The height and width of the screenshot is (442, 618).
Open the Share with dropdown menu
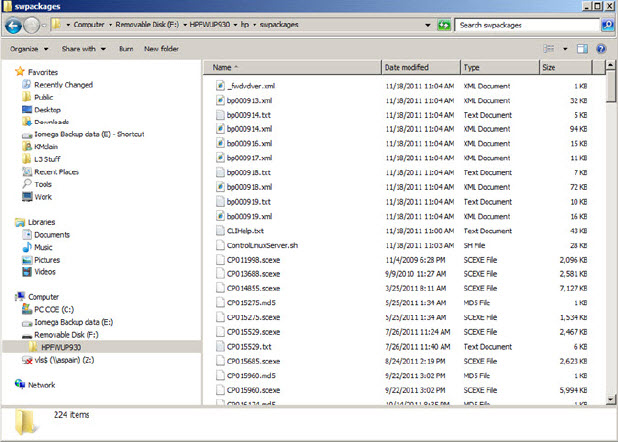[x=84, y=48]
